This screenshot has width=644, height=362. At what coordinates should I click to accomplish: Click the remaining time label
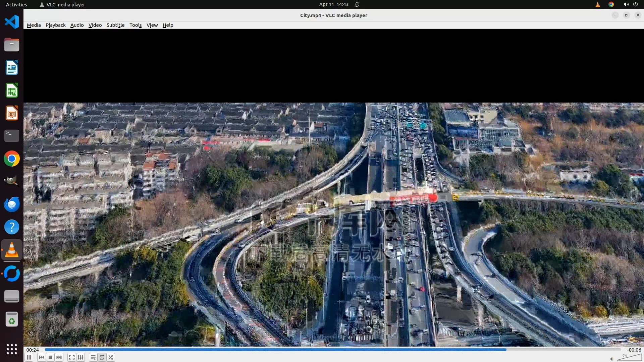(634, 350)
